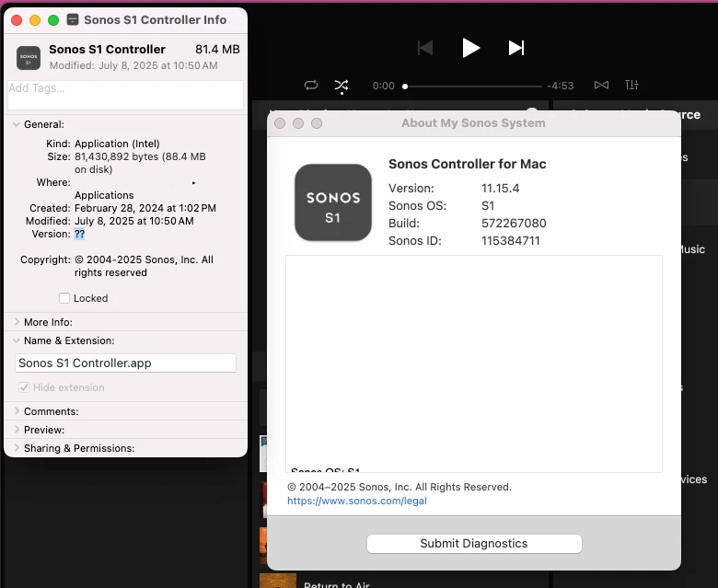The height and width of the screenshot is (588, 718).
Task: Click the Copyright text in Info window
Action: [x=144, y=266]
